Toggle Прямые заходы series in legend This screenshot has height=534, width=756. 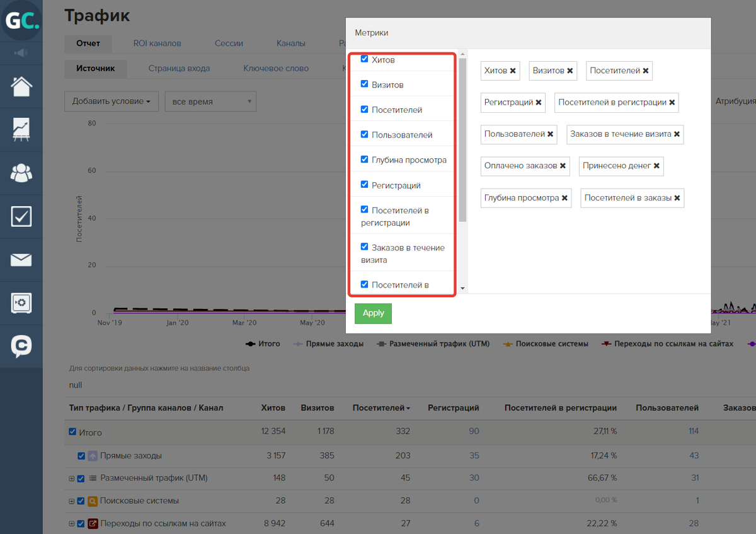click(x=327, y=344)
